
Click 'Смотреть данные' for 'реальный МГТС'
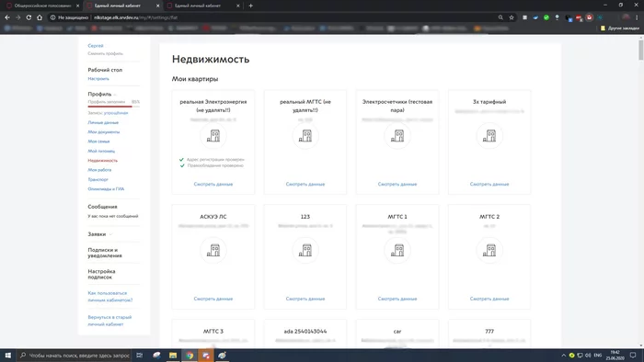point(305,184)
